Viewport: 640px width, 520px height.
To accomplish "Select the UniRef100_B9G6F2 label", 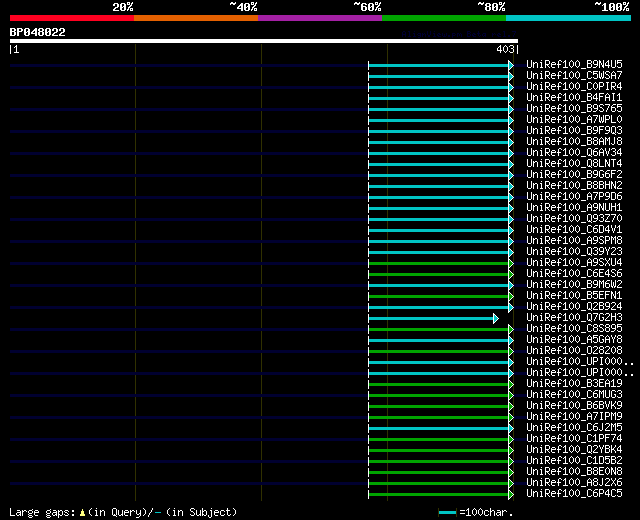I will pyautogui.click(x=574, y=174).
